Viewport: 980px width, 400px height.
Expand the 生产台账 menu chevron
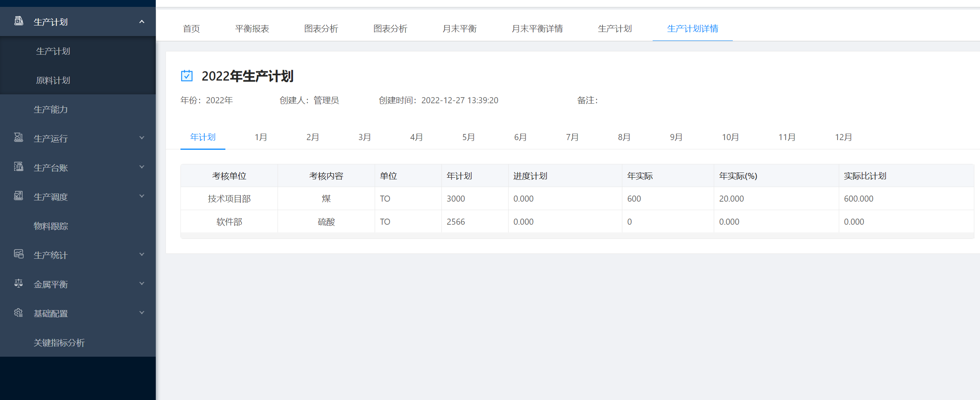click(x=142, y=167)
